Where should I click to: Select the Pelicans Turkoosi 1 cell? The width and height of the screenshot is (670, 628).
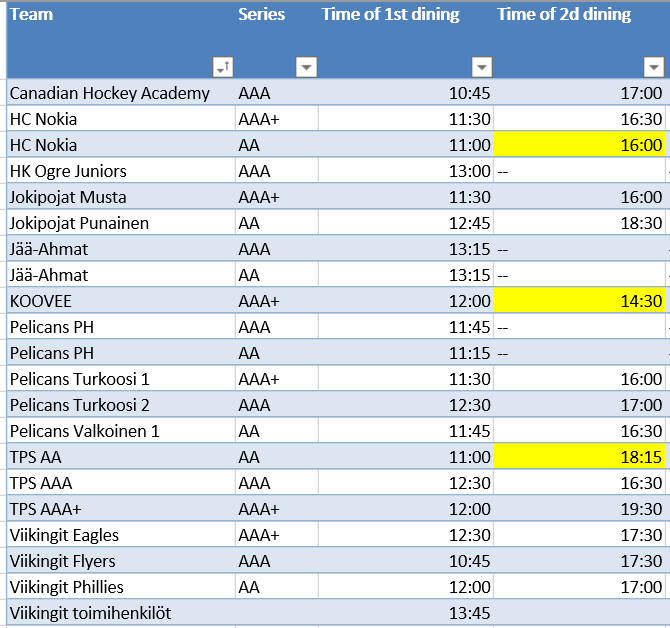[120, 379]
